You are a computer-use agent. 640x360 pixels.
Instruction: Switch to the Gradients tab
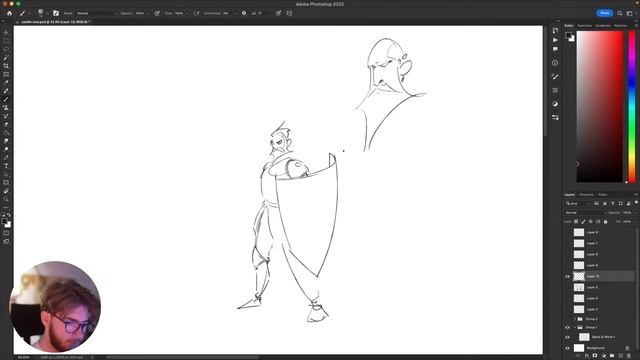tap(603, 26)
